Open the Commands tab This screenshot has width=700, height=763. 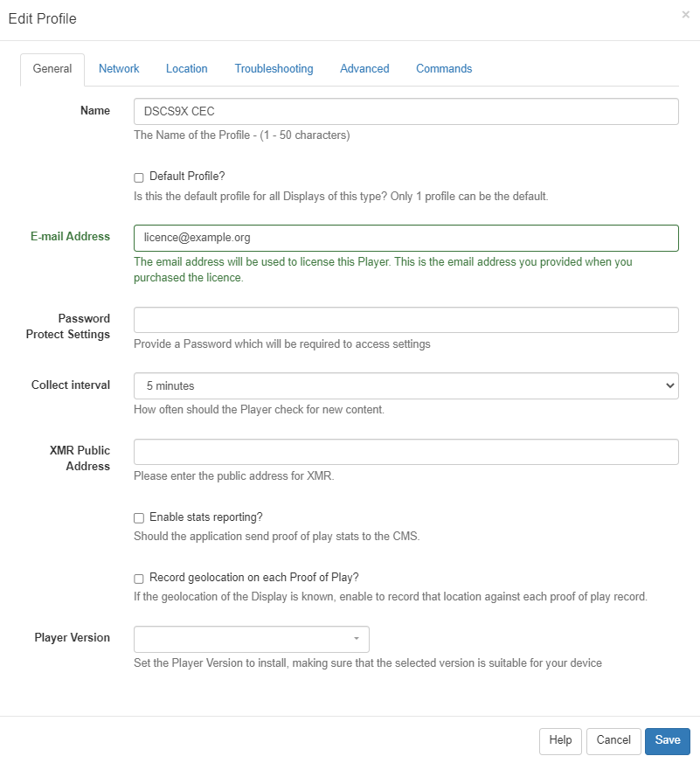pyautogui.click(x=444, y=69)
